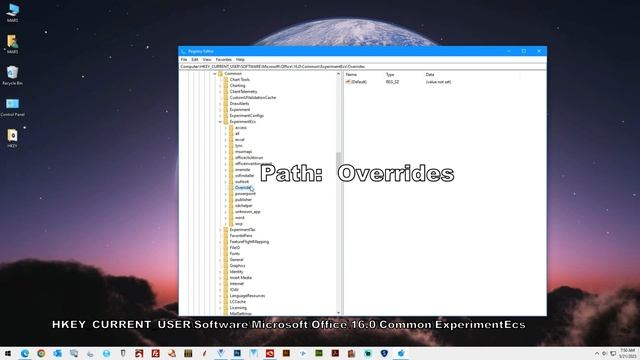Screen dimensions: 640x360
Task: Expand the word subkey
Action: point(225,218)
